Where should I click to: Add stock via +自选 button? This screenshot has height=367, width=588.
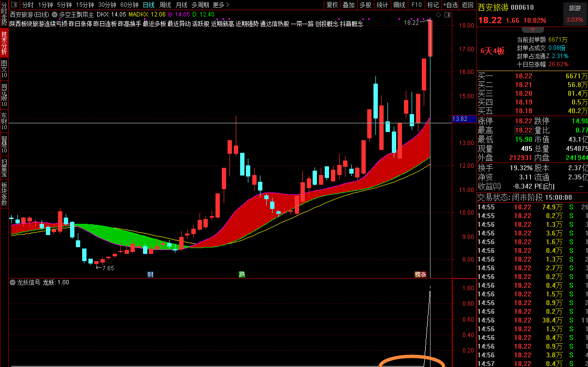(450, 5)
